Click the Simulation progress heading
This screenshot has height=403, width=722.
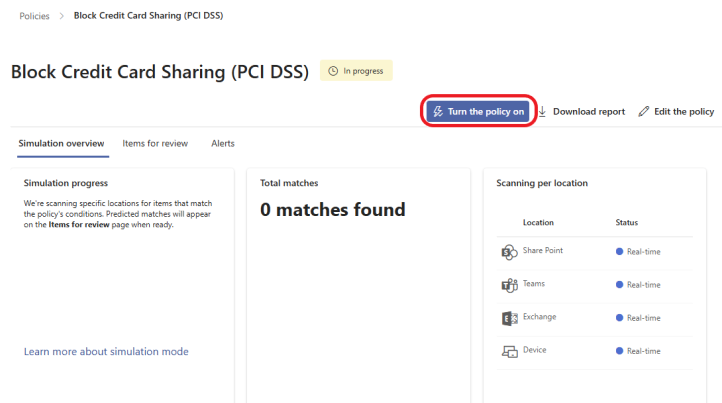pyautogui.click(x=65, y=183)
